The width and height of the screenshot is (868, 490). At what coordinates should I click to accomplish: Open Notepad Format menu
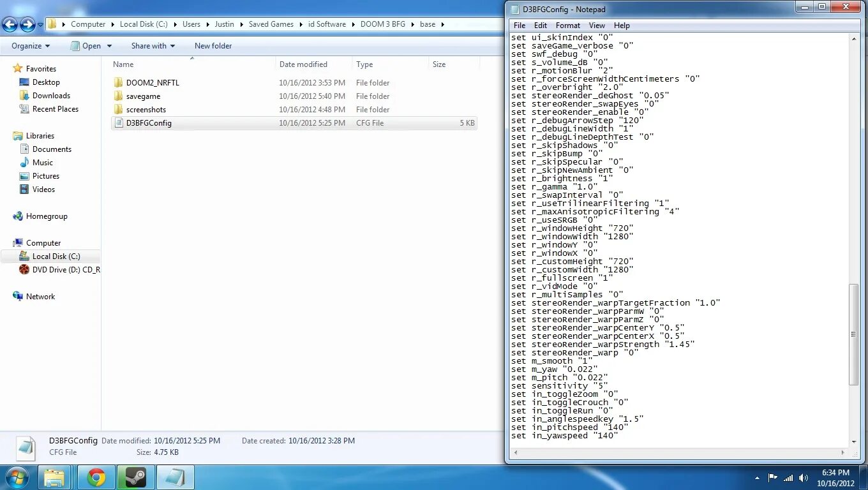coord(568,26)
